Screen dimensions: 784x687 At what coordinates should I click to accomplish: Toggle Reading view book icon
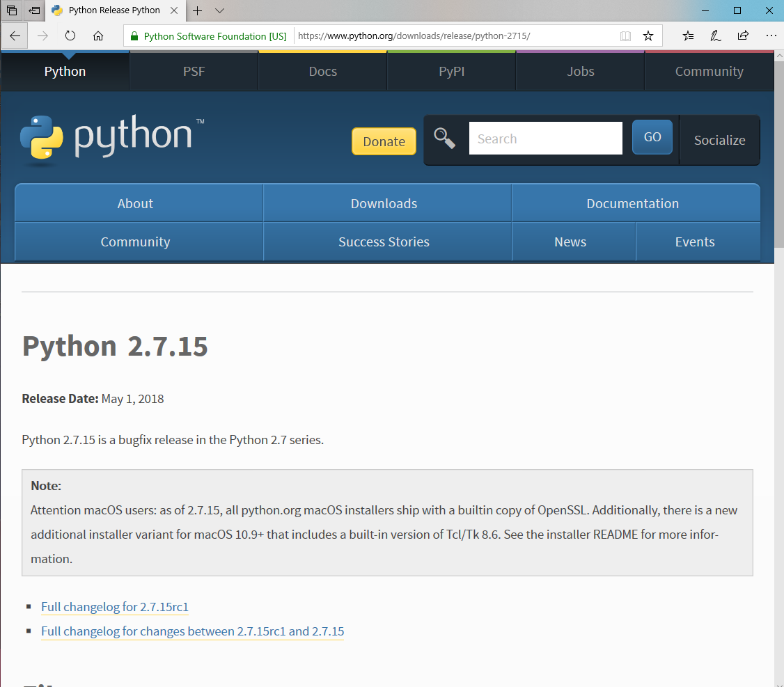coord(625,36)
